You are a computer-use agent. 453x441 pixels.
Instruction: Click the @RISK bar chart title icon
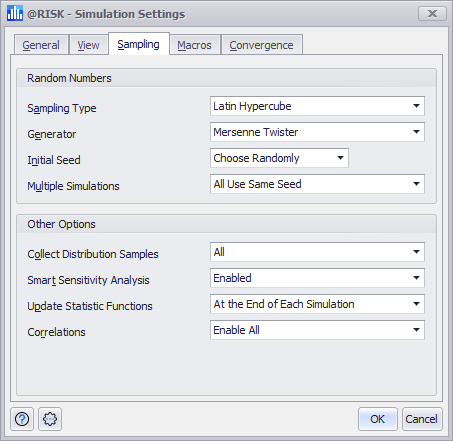[x=15, y=13]
